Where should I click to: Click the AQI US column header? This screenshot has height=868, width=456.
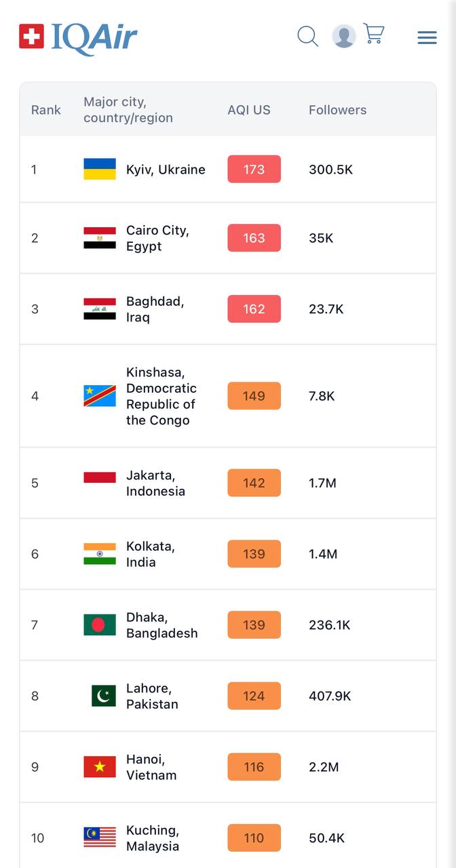pos(248,110)
